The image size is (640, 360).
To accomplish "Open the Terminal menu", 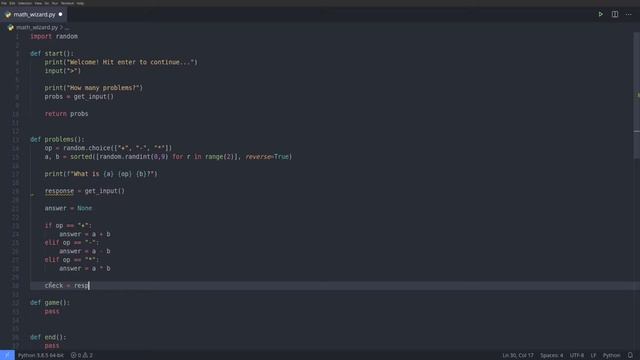I will pos(67,3).
